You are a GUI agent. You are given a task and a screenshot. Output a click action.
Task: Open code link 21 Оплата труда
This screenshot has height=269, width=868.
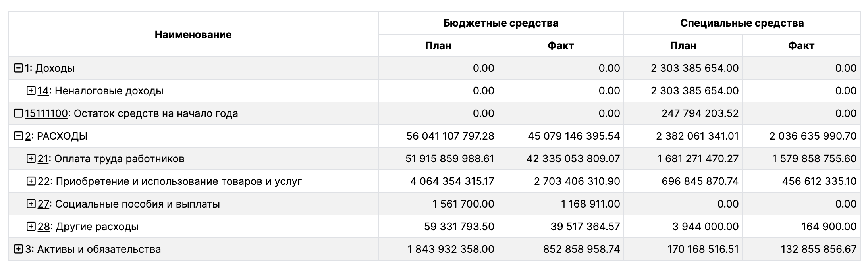coord(43,159)
